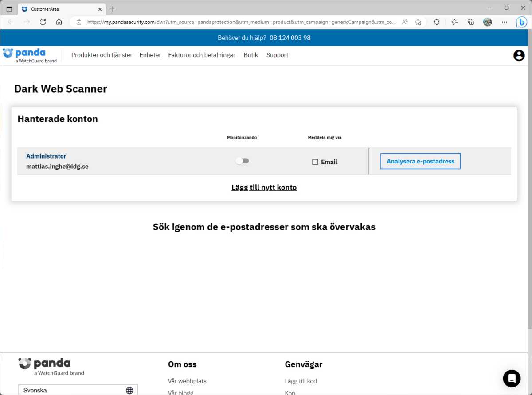Open the Edge profile avatar

(488, 22)
